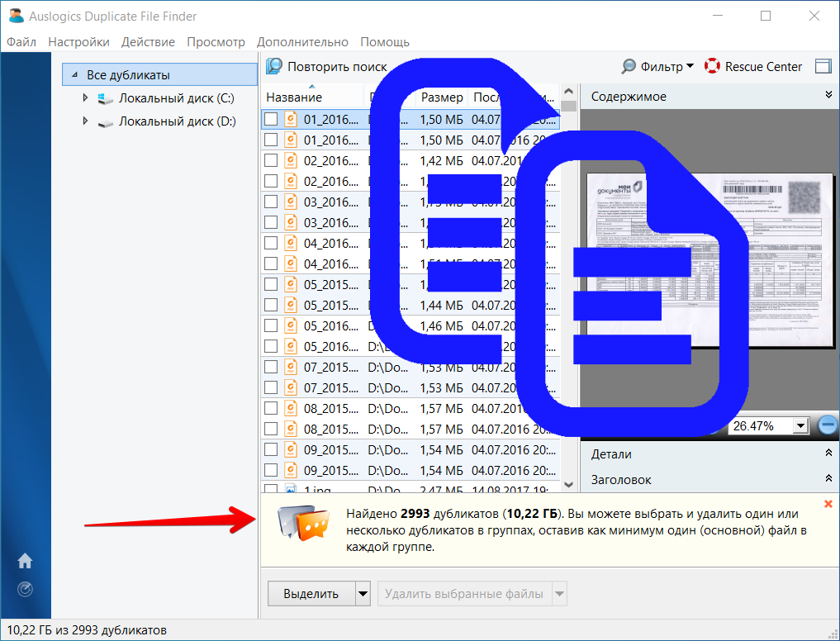The height and width of the screenshot is (641, 840).
Task: Click the radar scan icon in sidebar
Action: (25, 590)
